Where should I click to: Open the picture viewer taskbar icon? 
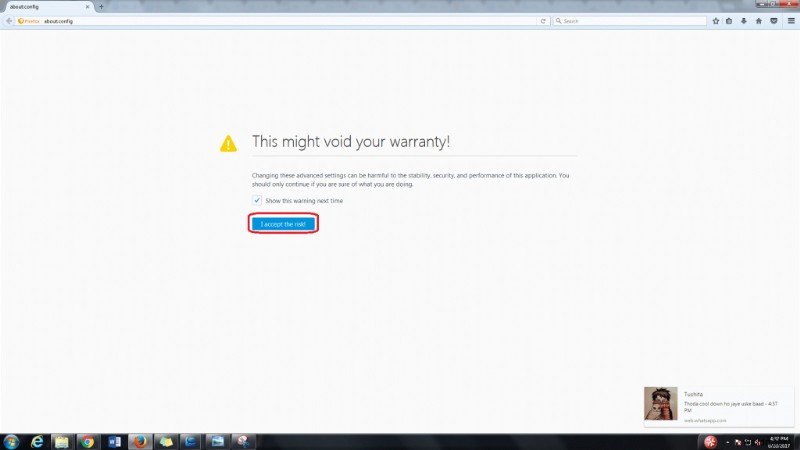click(217, 441)
